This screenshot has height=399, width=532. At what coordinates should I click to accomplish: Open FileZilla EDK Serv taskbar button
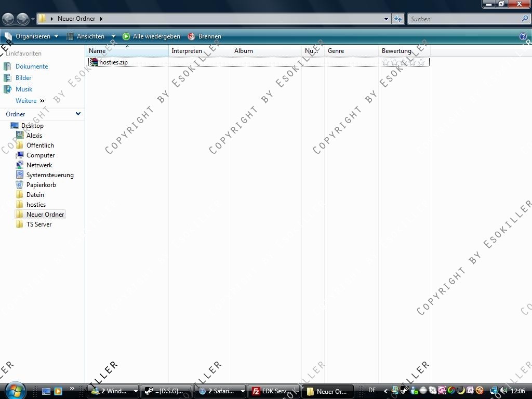pyautogui.click(x=273, y=391)
